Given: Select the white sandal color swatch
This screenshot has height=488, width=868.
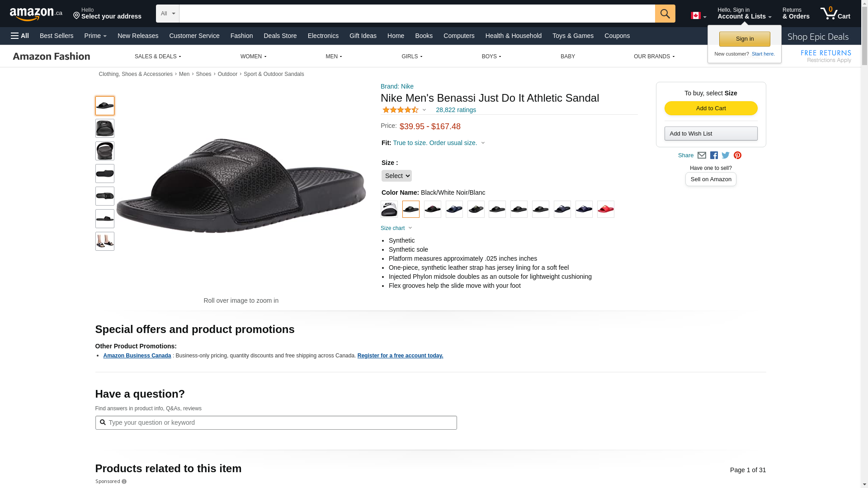Looking at the screenshot, I should [x=389, y=209].
